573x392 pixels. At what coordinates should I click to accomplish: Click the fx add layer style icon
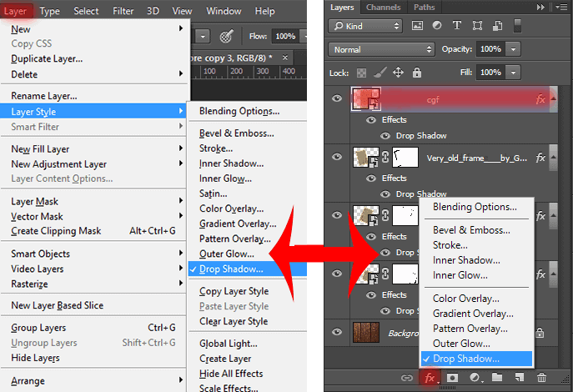pyautogui.click(x=430, y=377)
